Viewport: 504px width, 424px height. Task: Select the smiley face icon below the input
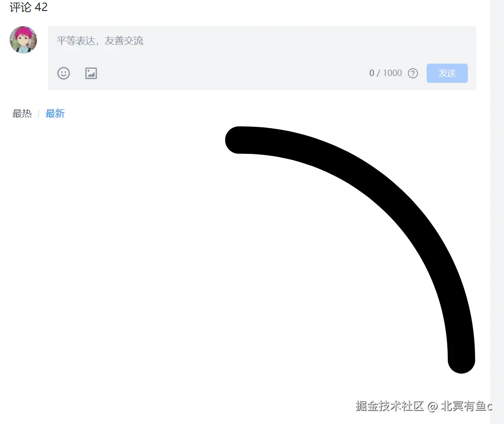tap(64, 73)
